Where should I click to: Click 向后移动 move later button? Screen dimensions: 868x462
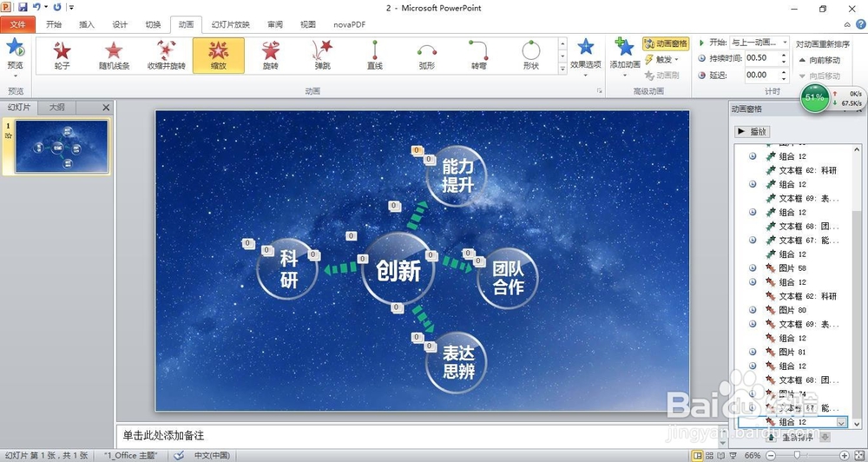pyautogui.click(x=819, y=76)
